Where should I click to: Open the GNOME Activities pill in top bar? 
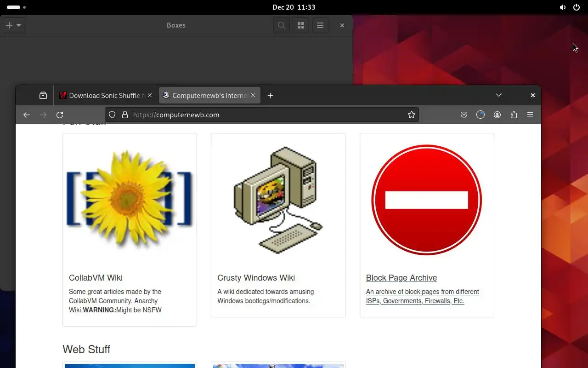point(17,7)
